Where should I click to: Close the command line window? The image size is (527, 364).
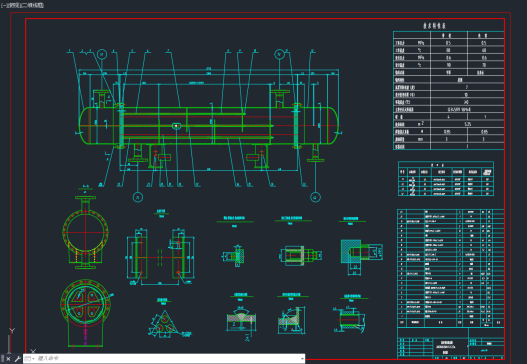(x=8, y=359)
